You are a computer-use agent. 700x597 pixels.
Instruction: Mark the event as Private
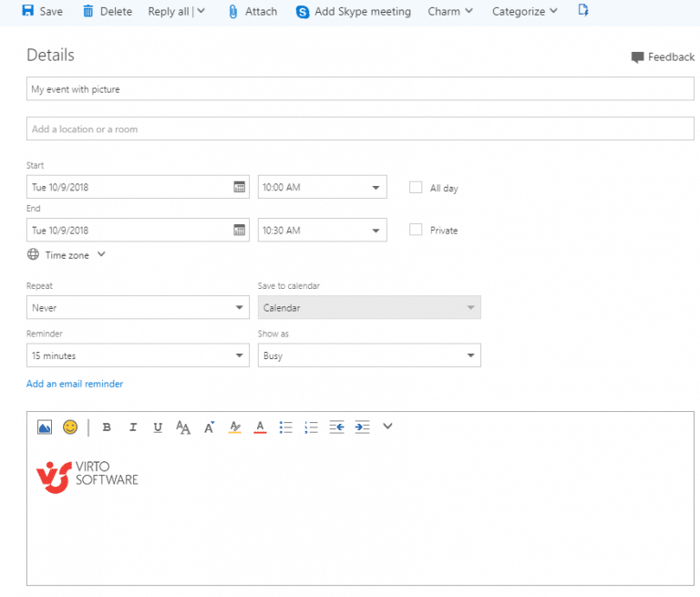click(x=416, y=231)
